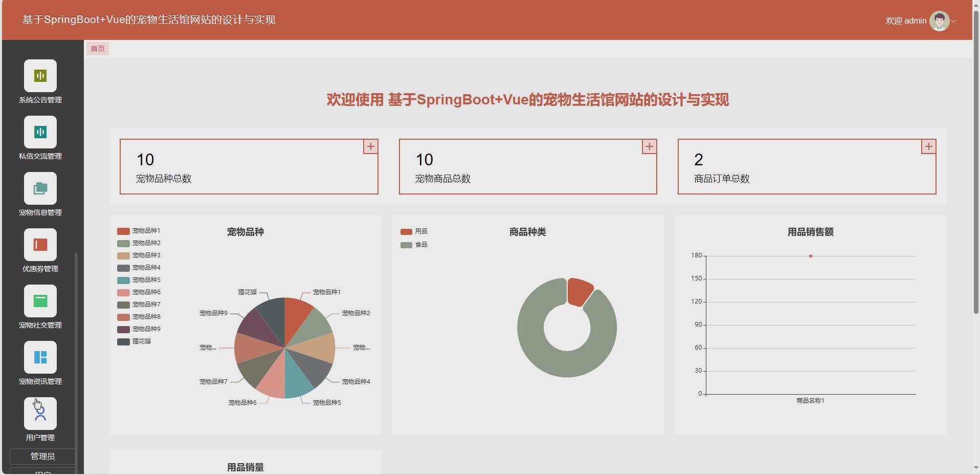Open the 私信交流管理 sidebar icon
The width and height of the screenshot is (980, 475).
coord(40,132)
